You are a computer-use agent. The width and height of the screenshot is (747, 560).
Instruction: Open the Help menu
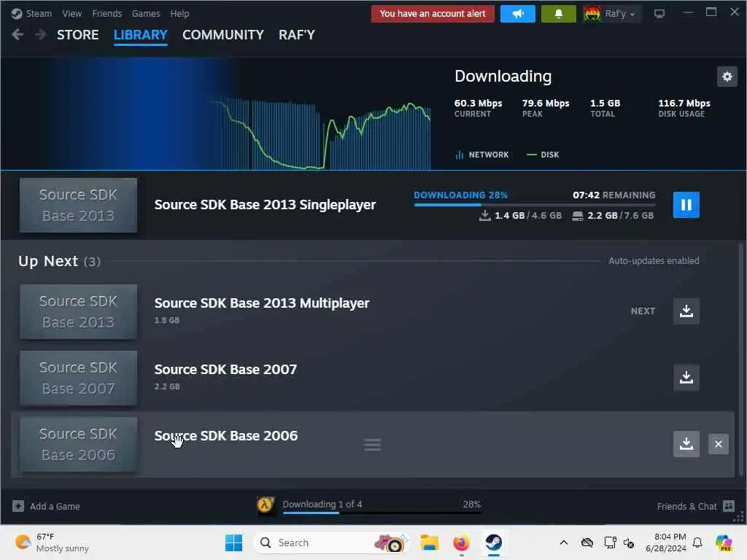pos(179,14)
